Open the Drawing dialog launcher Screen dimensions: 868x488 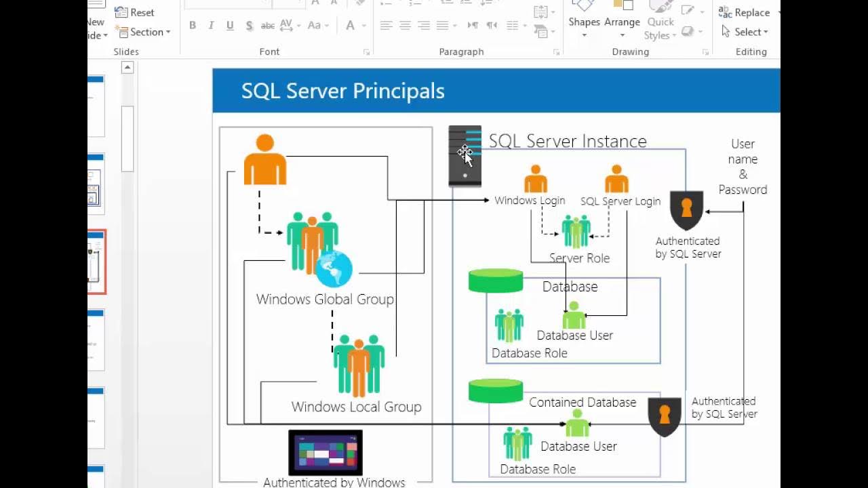[x=706, y=52]
